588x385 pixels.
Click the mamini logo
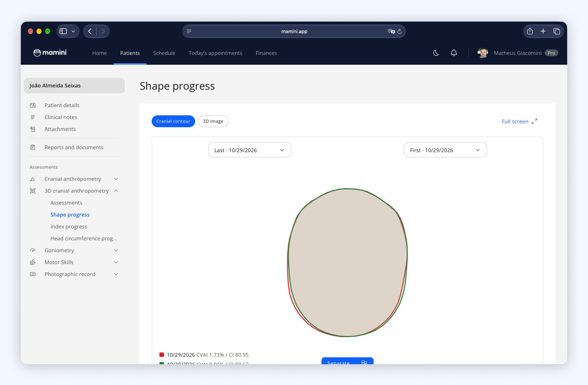[50, 53]
